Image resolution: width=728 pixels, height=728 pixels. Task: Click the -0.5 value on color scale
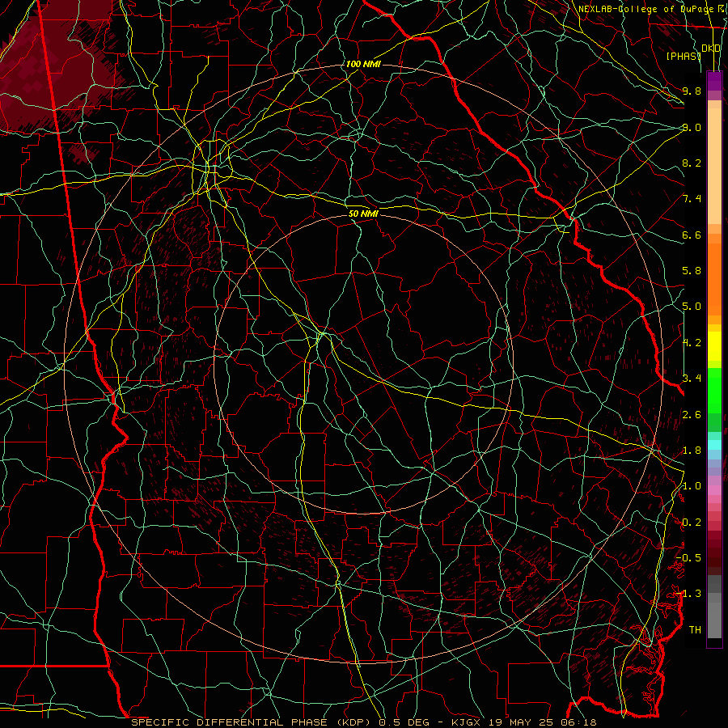(x=688, y=558)
